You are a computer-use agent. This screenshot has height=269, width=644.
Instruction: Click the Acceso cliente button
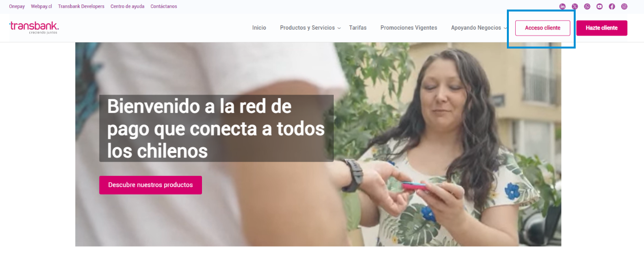[543, 28]
